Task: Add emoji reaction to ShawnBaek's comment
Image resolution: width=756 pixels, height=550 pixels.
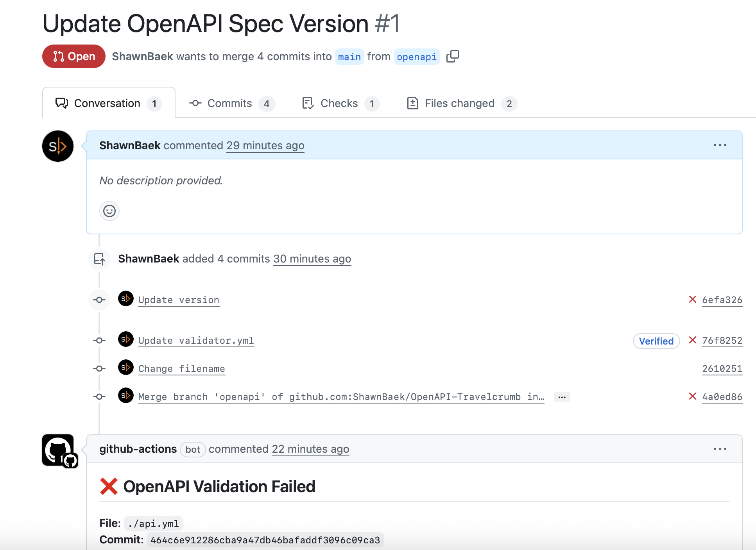Action: [x=109, y=211]
